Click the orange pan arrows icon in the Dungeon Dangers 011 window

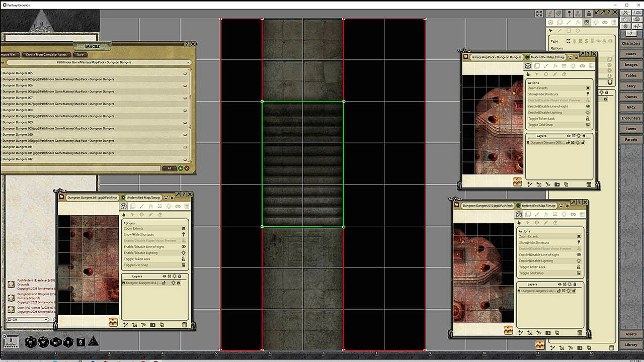(113, 322)
